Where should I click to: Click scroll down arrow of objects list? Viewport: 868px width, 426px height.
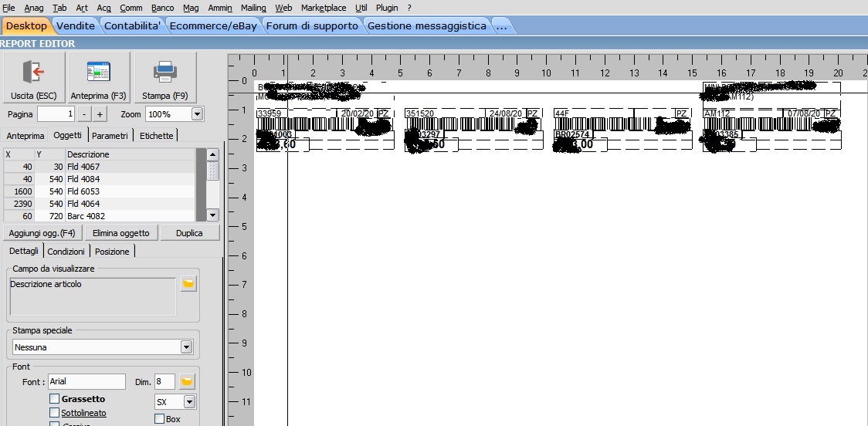tap(212, 215)
